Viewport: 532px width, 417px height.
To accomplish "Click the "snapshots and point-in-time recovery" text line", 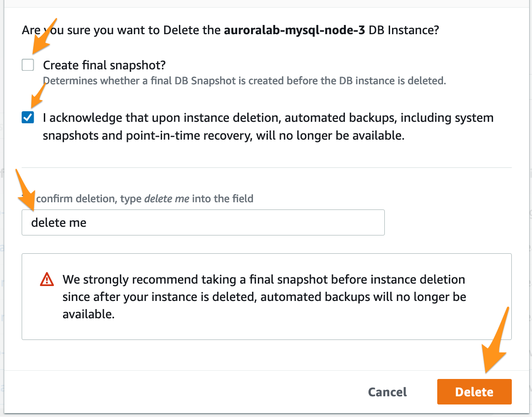I will pos(224,135).
